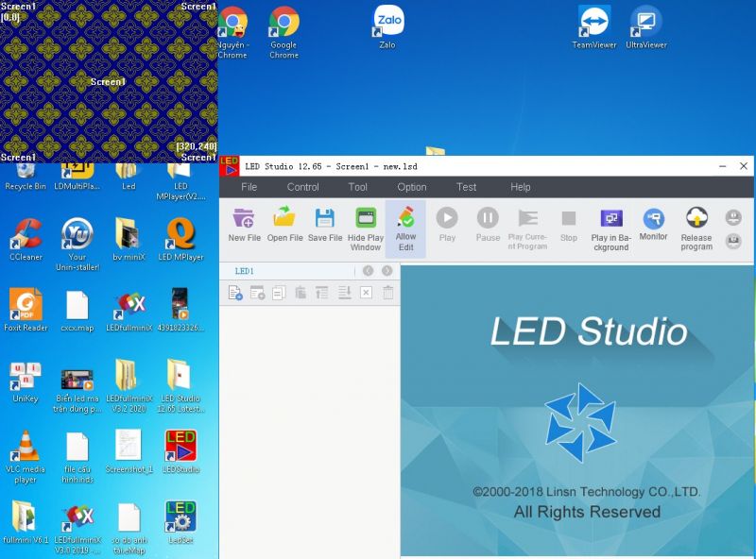
Task: Click the left navigation arrow beside LED1
Action: (x=367, y=271)
